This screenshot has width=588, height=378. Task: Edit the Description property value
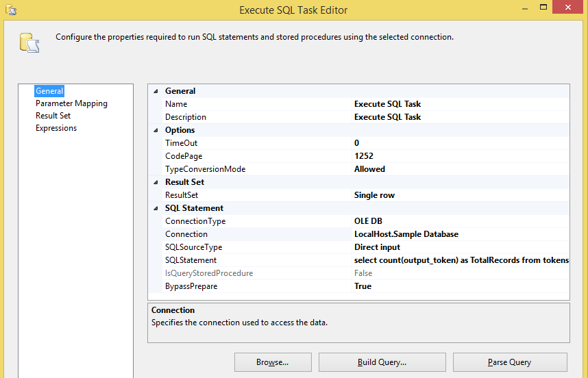pos(459,117)
